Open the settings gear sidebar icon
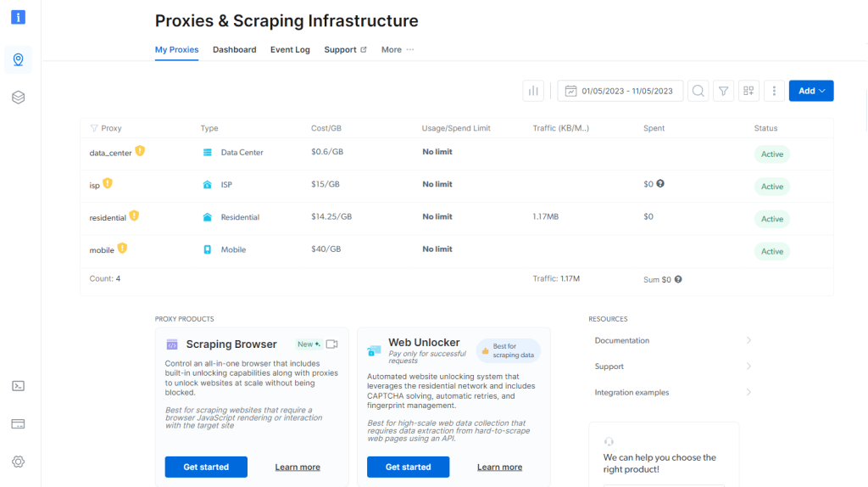868x487 pixels. click(19, 462)
